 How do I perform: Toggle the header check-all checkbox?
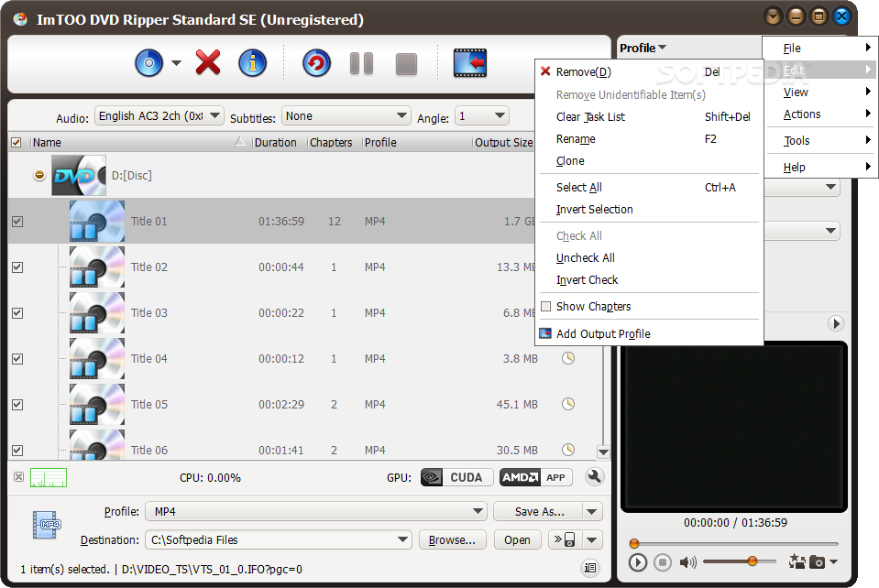coord(16,142)
